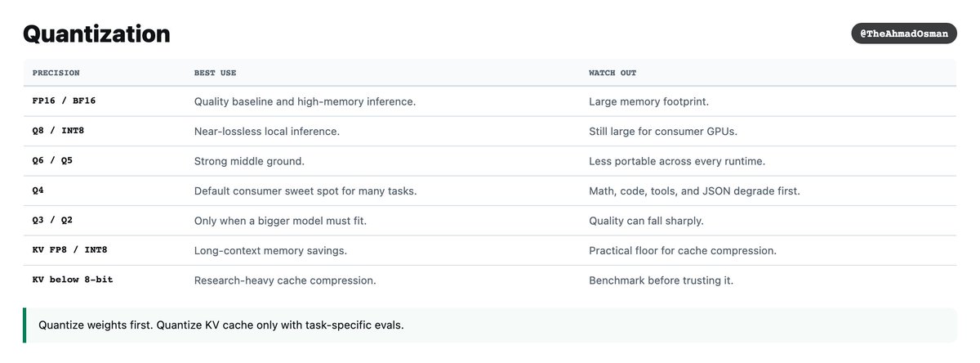Click the 'Quantize weights first' callout note

(490, 325)
